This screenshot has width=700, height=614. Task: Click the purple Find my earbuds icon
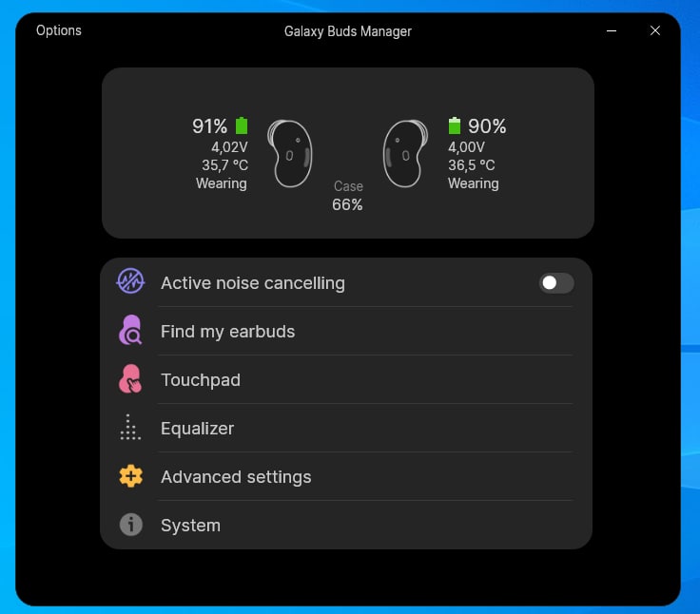[x=130, y=330]
